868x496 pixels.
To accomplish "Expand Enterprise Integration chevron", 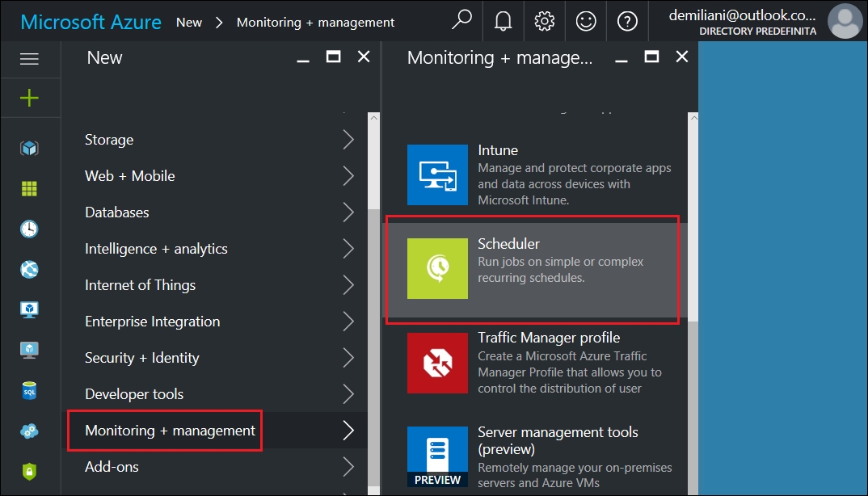I will [348, 321].
